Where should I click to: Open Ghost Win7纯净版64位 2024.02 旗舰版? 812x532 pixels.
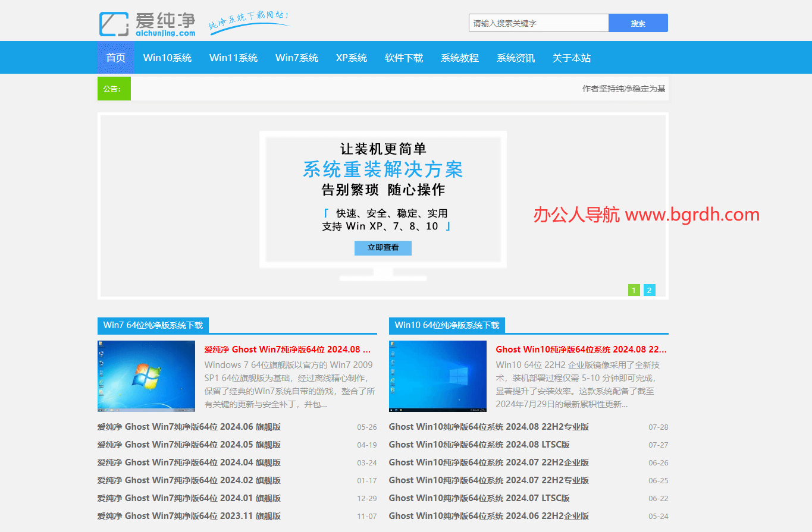(189, 480)
